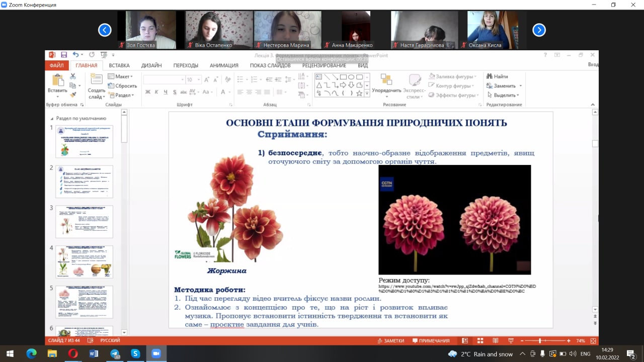644x362 pixels.
Task: Underline text with the Ч button
Action: pos(166,92)
